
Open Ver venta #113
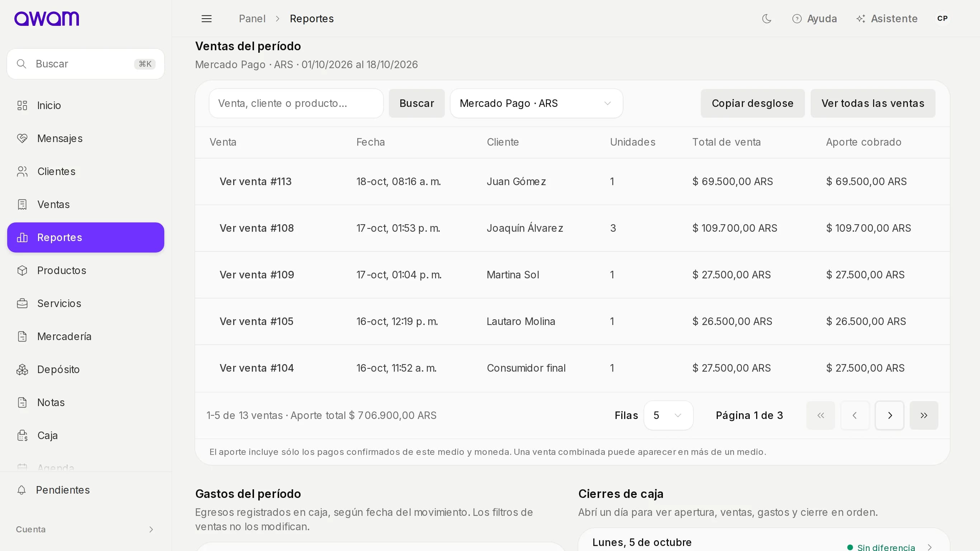255,182
